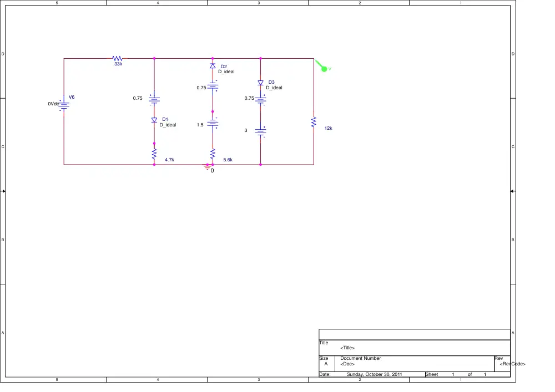Click the 0 ground net label
The width and height of the screenshot is (555, 392).
point(213,171)
